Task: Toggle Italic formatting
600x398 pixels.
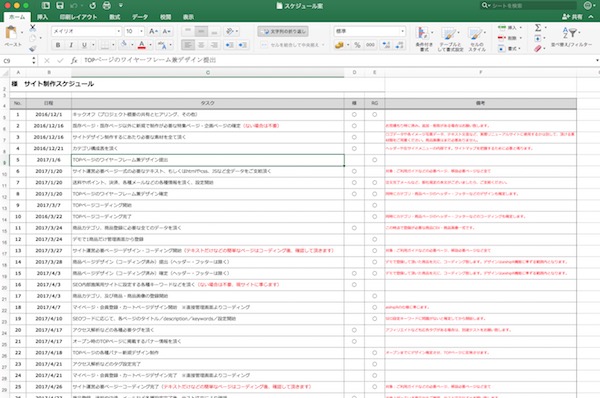Action: click(71, 45)
